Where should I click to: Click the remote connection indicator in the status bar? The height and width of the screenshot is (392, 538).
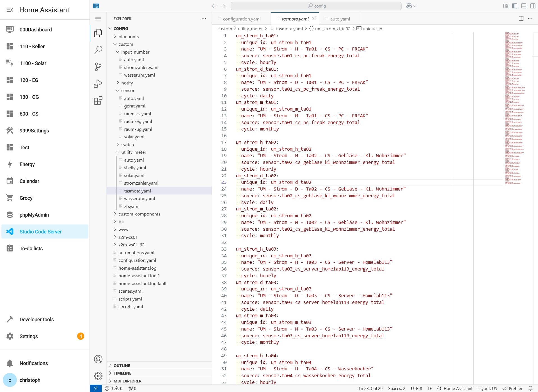(96, 388)
